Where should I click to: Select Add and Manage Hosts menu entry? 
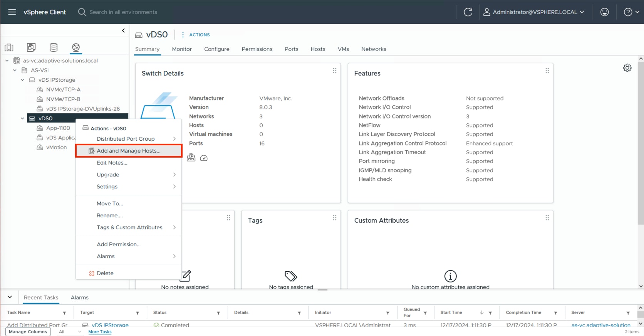(128, 151)
